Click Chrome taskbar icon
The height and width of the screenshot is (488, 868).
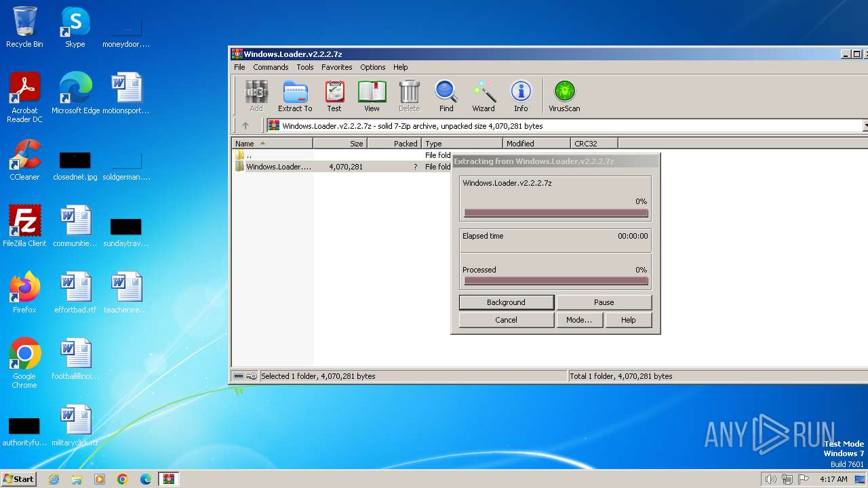(x=123, y=479)
